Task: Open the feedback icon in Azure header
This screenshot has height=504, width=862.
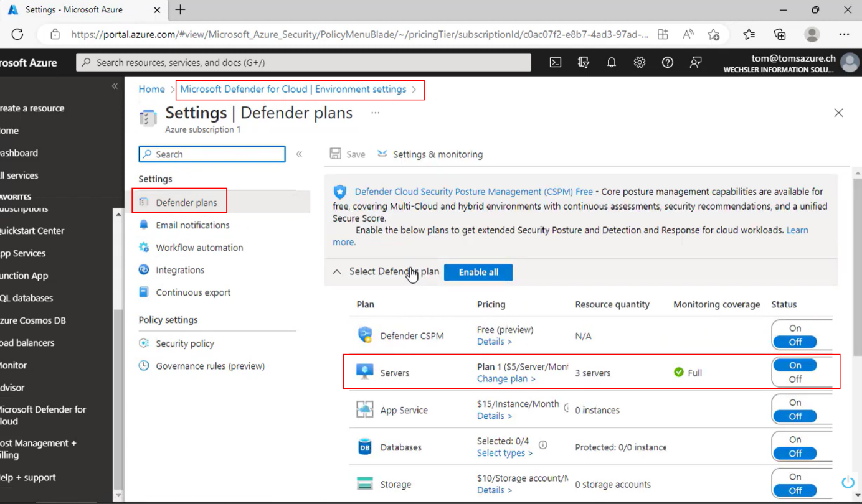Action: (696, 62)
